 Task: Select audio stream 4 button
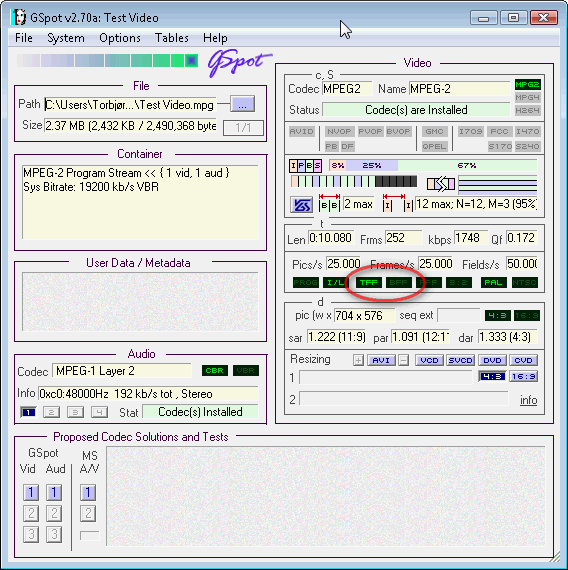(99, 412)
